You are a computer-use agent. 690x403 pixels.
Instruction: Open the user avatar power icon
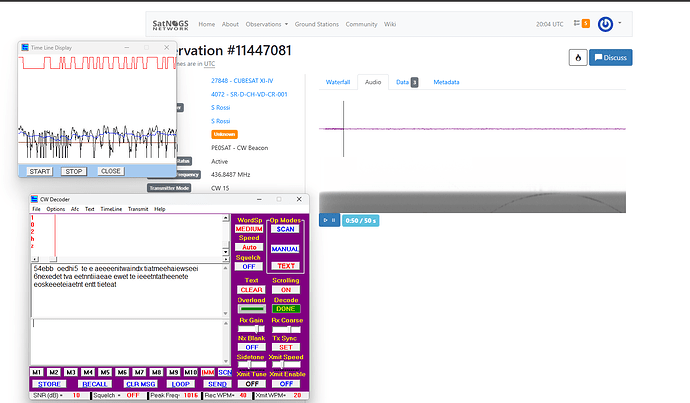tap(605, 24)
